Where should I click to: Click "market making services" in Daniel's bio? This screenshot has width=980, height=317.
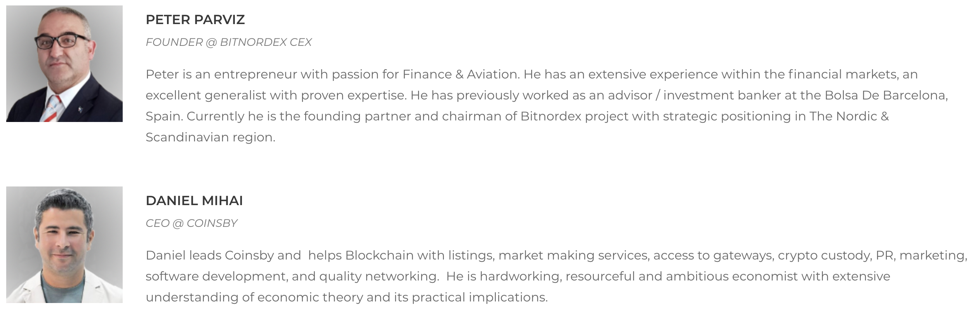(573, 256)
